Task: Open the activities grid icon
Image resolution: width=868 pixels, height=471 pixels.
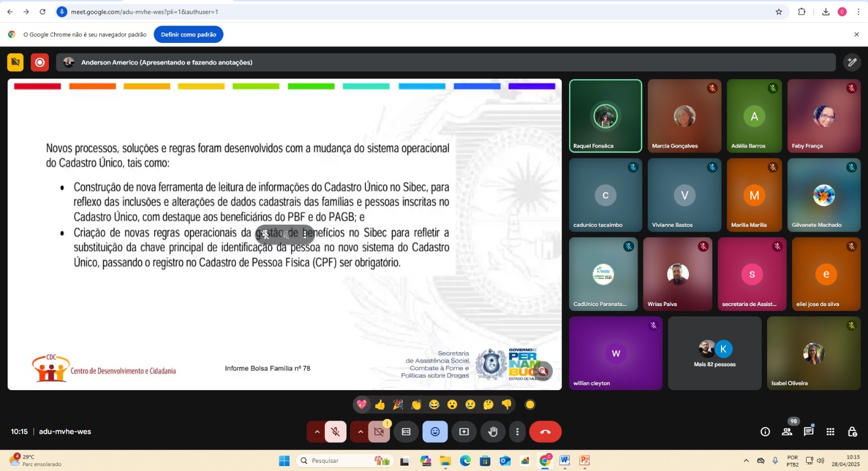Action: [x=830, y=432]
